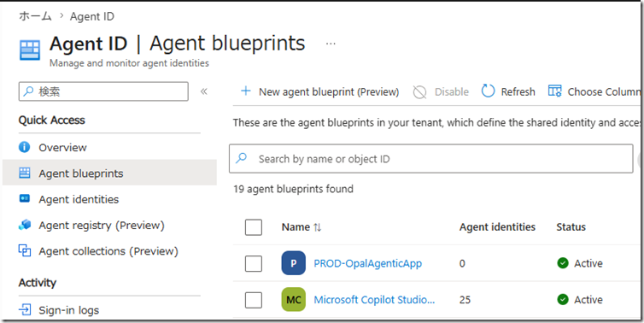Click the Choose Columns table icon
644x323 pixels.
click(x=554, y=91)
